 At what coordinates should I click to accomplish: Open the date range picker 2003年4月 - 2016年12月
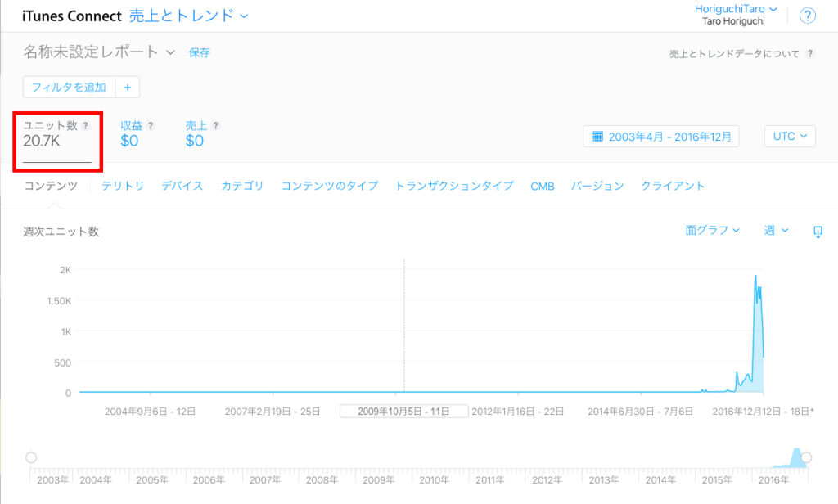[661, 137]
